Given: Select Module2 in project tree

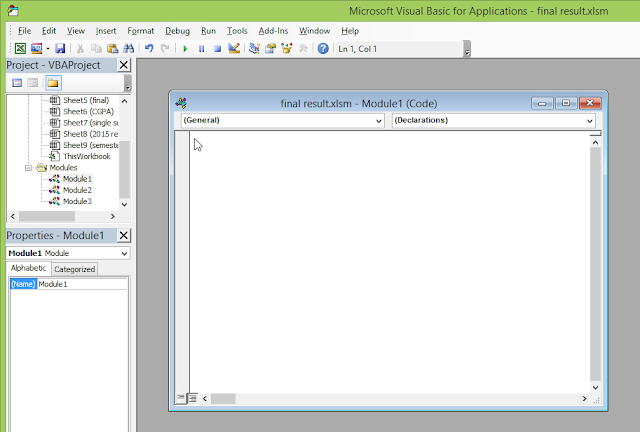Looking at the screenshot, I should [x=78, y=190].
